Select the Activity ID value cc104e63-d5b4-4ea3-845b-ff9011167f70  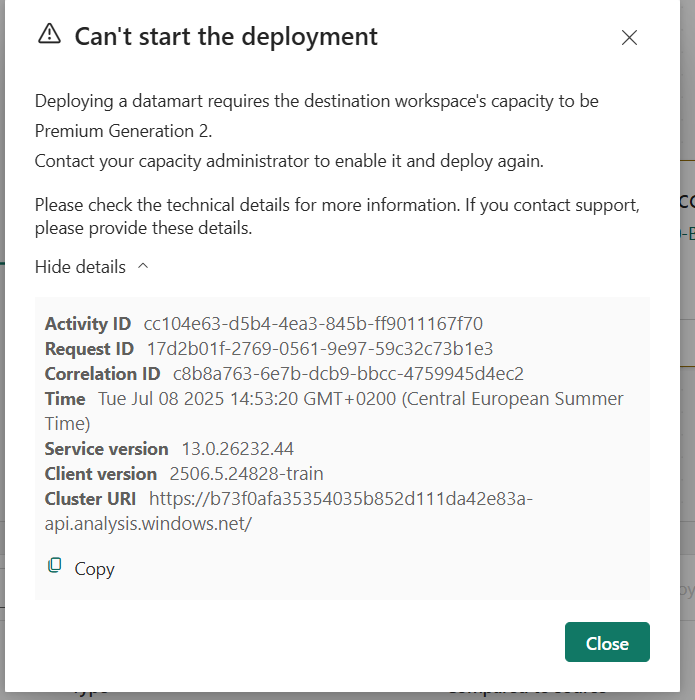tap(313, 324)
